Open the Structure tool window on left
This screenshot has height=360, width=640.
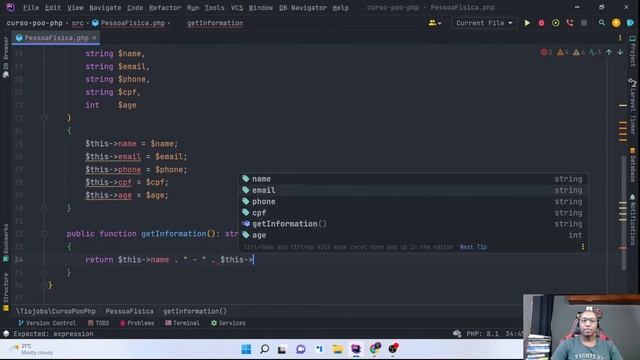6,292
